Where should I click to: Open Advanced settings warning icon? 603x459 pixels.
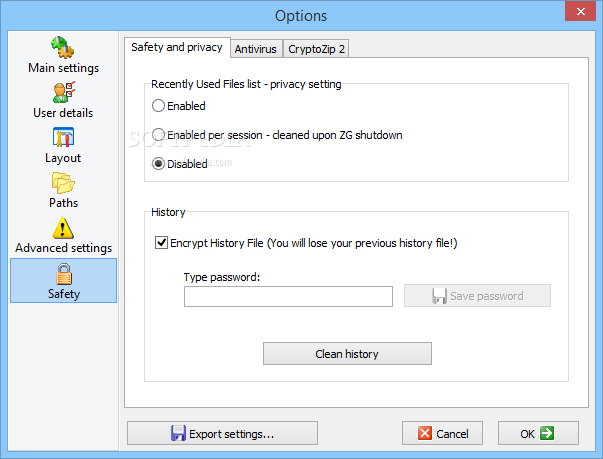[63, 228]
